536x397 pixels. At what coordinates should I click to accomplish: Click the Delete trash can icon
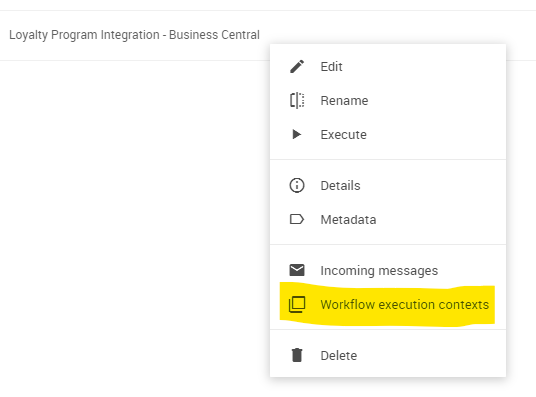(x=297, y=355)
